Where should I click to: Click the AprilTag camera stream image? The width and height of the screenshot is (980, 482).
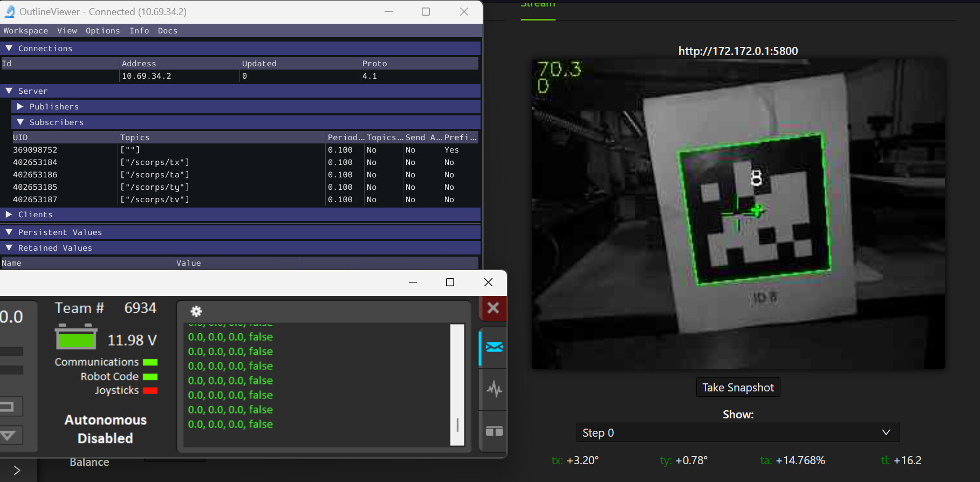[x=738, y=214]
